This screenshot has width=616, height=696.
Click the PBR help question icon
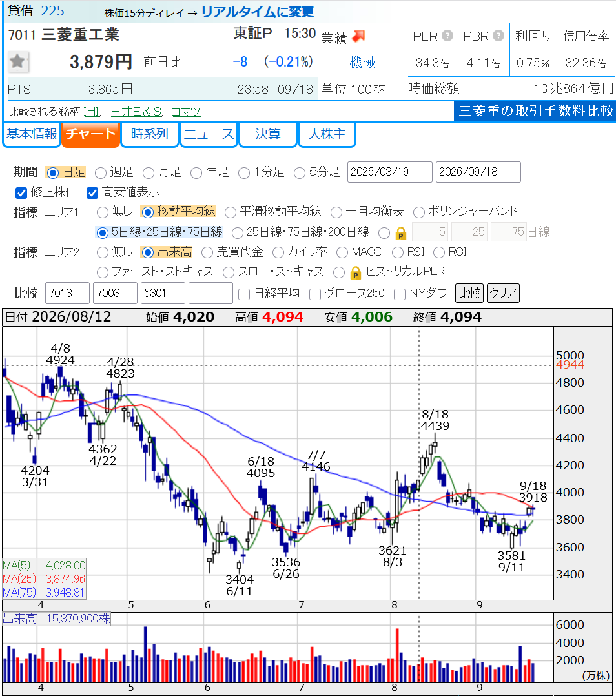pos(498,36)
